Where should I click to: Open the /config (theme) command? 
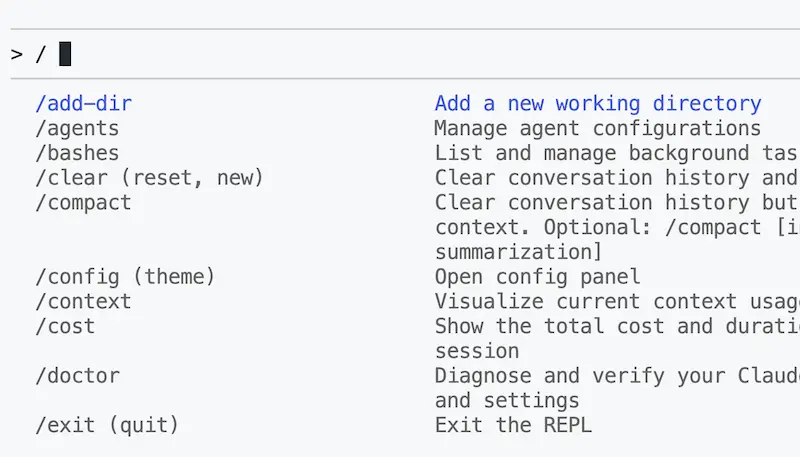(125, 277)
